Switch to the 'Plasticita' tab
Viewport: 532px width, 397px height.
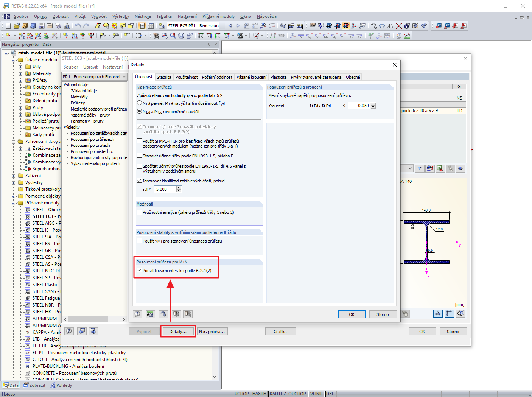coord(278,77)
